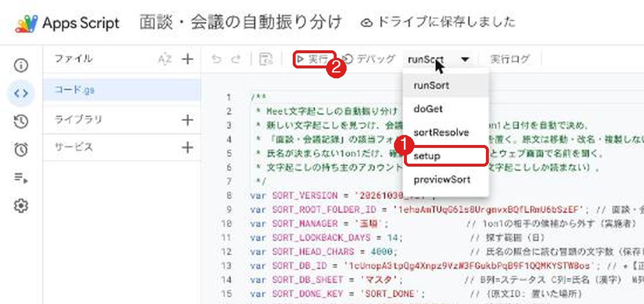Choose setup from function list
644x304 pixels.
(x=446, y=156)
